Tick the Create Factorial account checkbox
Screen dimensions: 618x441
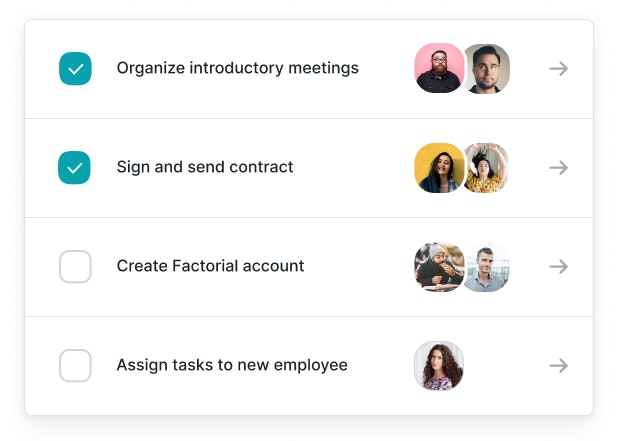(75, 267)
